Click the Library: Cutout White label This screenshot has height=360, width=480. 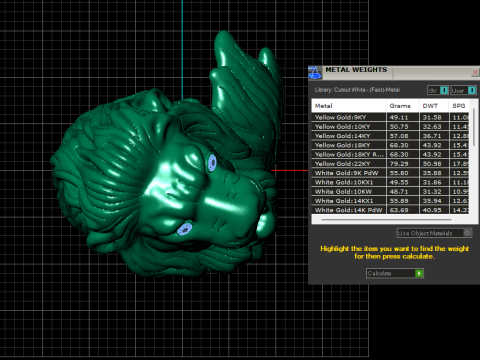(357, 90)
